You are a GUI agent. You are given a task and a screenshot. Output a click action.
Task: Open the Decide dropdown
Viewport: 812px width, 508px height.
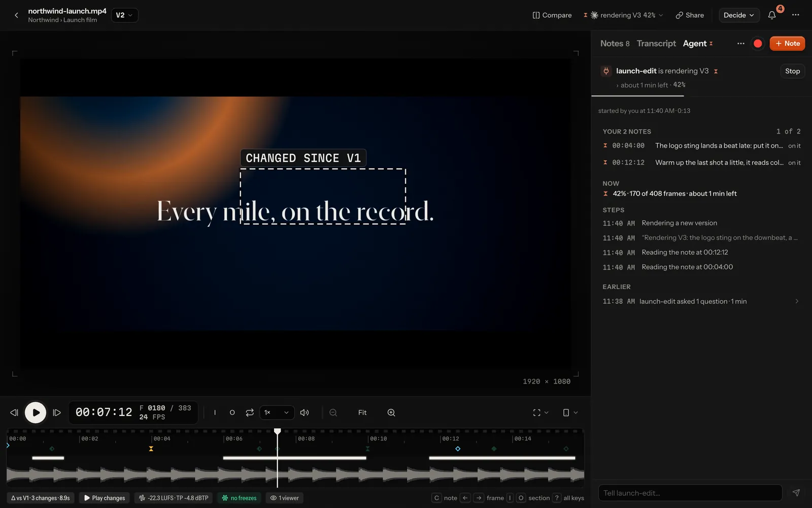[739, 15]
